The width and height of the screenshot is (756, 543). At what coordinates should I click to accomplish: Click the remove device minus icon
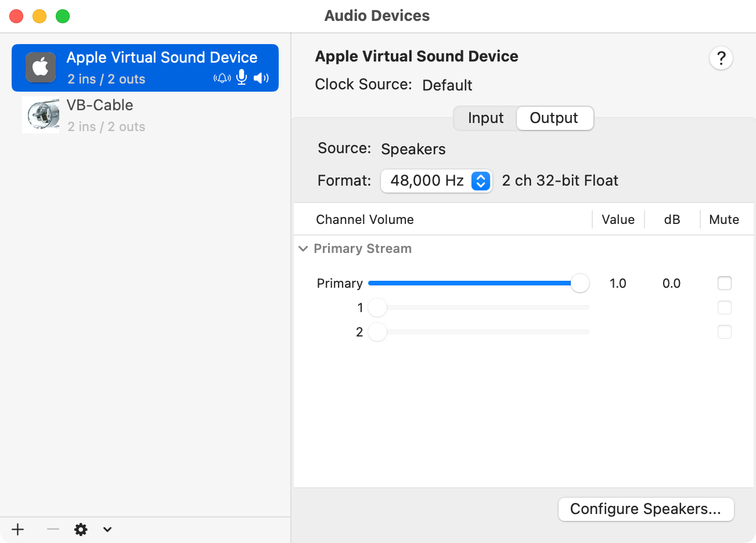(52, 530)
